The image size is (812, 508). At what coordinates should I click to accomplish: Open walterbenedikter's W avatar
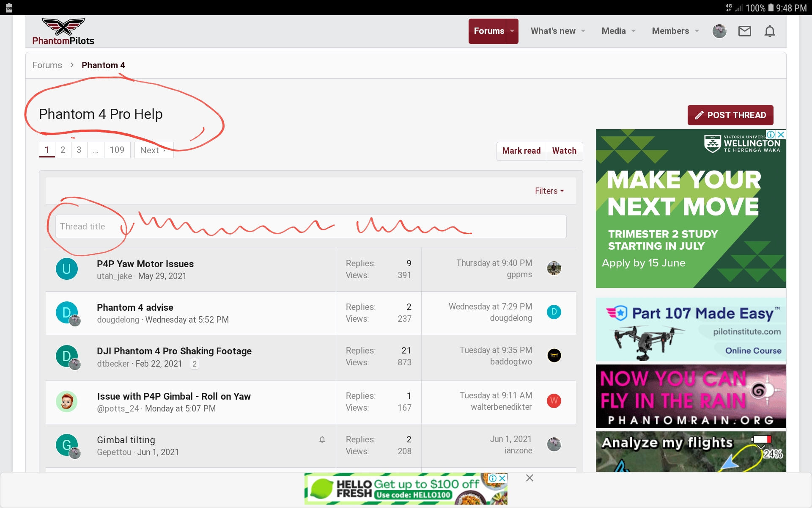point(554,401)
